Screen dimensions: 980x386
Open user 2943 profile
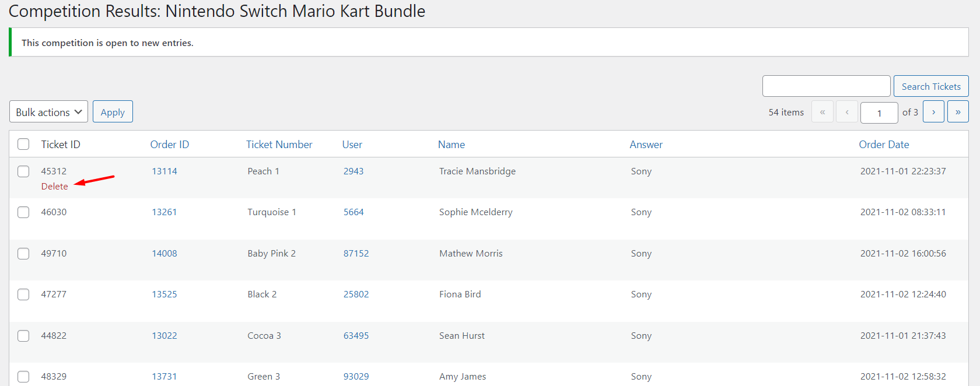tap(353, 171)
